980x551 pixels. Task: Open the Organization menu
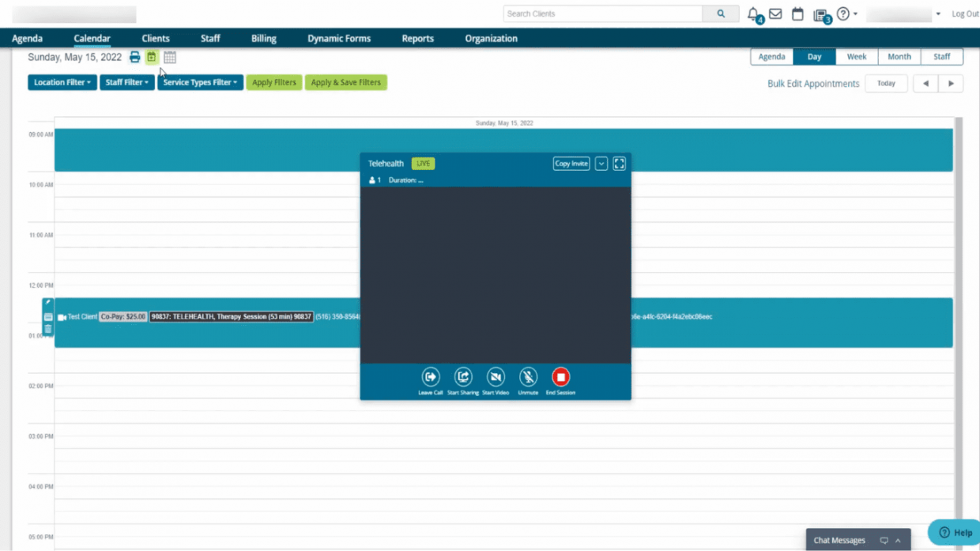(x=492, y=38)
